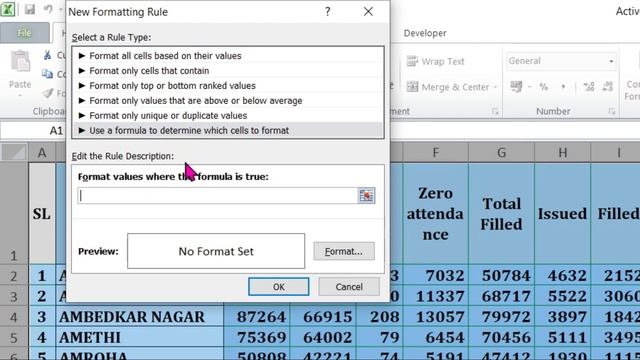640x360 pixels.
Task: Select 'Format only values that are above or below average'
Action: pyautogui.click(x=228, y=100)
